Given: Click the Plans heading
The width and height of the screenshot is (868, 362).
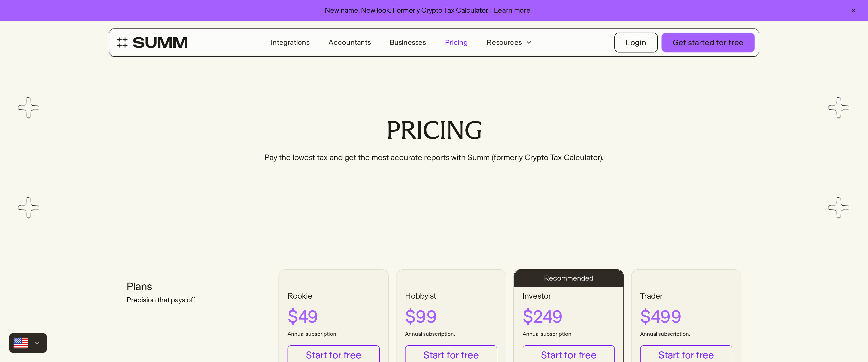Looking at the screenshot, I should (139, 286).
